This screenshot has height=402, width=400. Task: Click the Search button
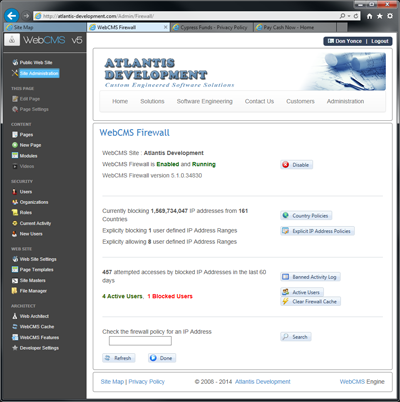(296, 337)
